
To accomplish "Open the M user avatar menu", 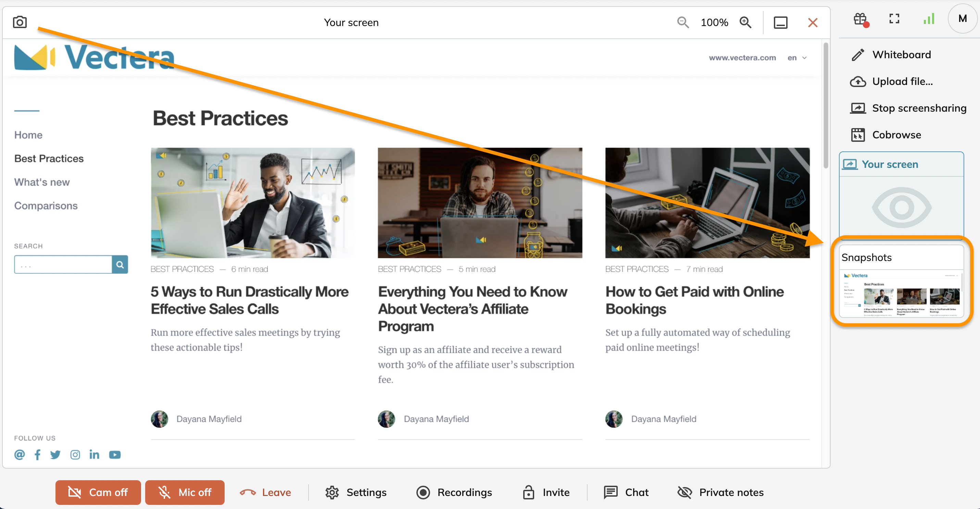I will [x=962, y=18].
